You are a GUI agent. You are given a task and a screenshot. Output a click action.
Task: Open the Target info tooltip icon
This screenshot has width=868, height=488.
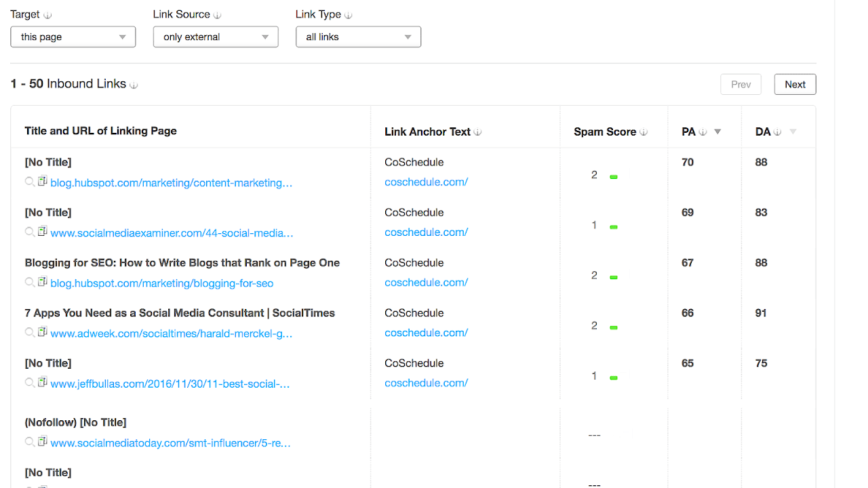47,14
